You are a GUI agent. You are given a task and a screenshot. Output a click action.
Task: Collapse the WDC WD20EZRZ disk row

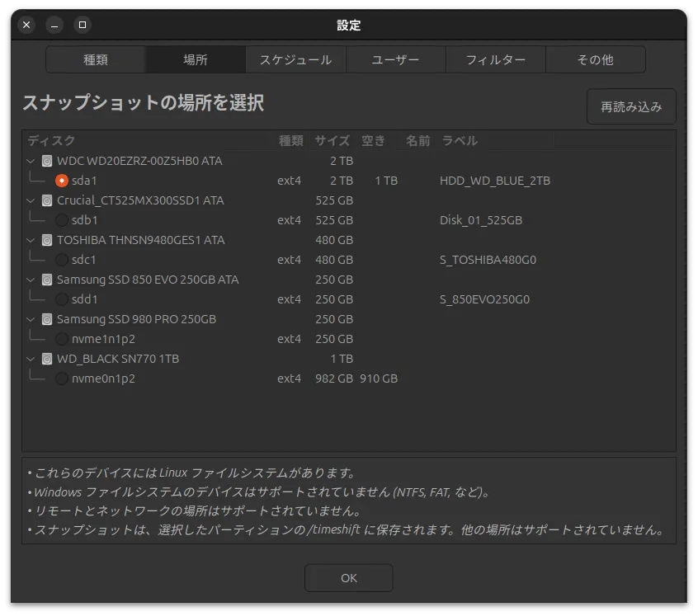31,161
